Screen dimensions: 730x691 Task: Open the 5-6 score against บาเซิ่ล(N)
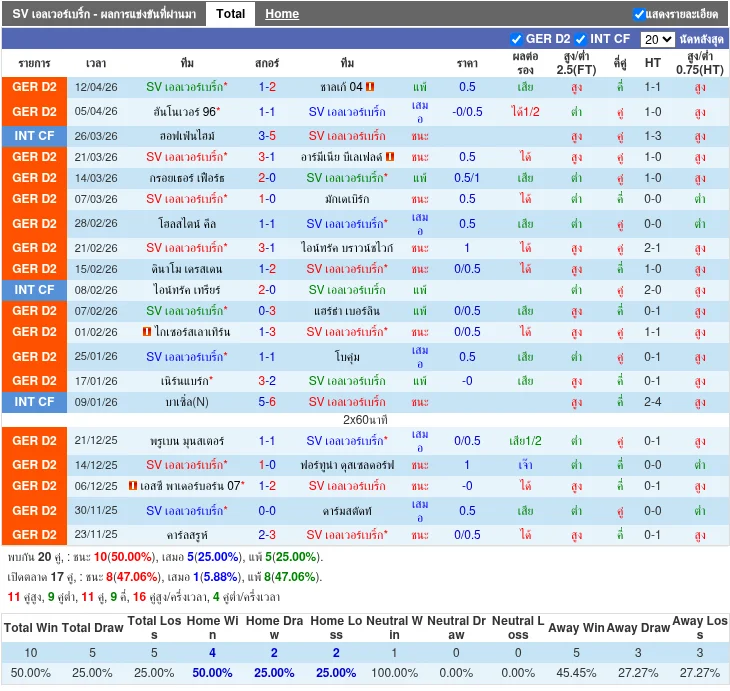point(267,402)
